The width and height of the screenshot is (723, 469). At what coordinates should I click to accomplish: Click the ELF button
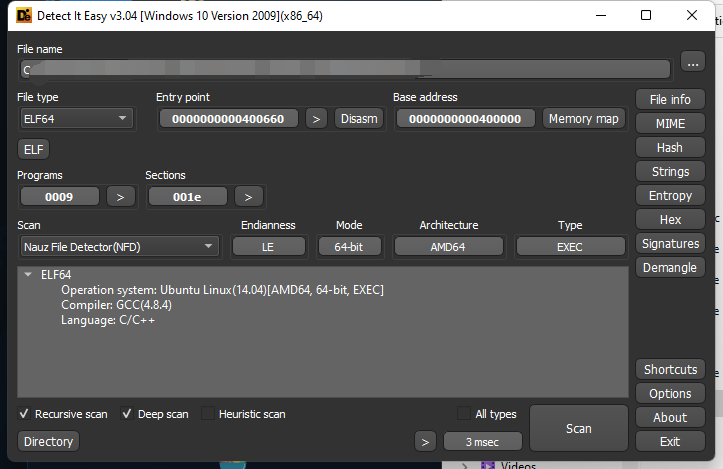coord(34,149)
